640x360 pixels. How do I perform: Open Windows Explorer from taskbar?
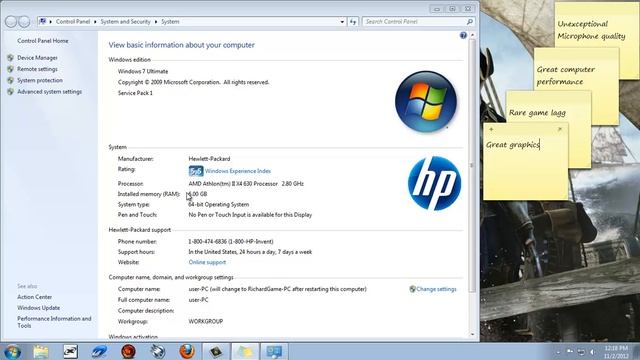pyautogui.click(x=41, y=352)
